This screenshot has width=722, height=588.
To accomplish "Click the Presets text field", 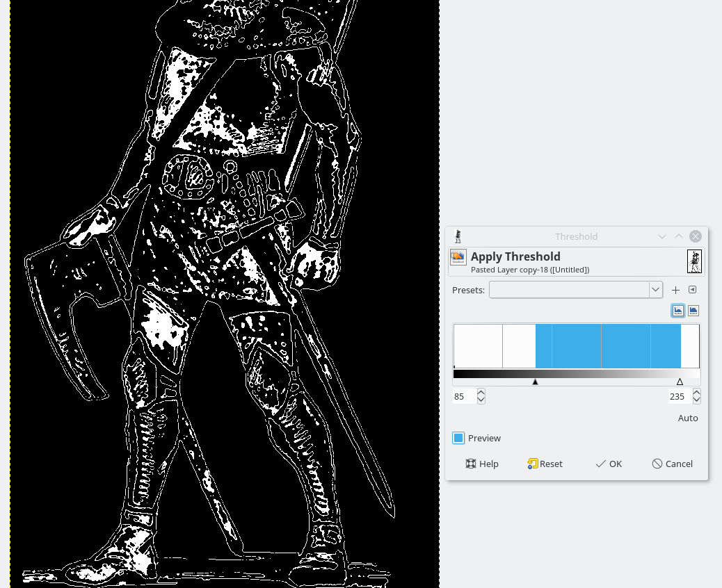I will pyautogui.click(x=569, y=290).
